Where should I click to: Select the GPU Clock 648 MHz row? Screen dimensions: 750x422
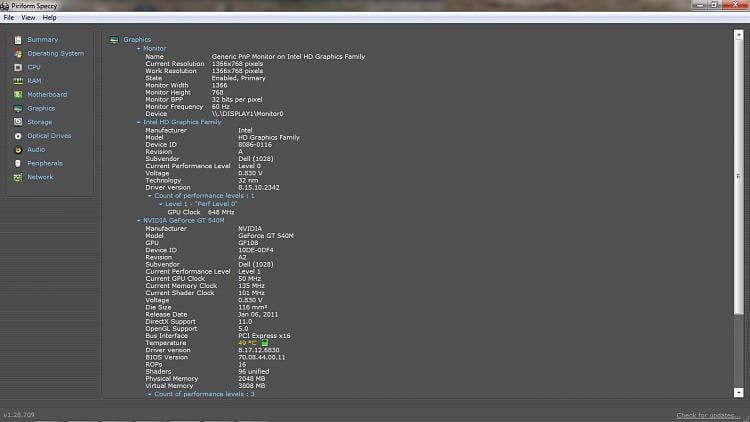tap(201, 212)
